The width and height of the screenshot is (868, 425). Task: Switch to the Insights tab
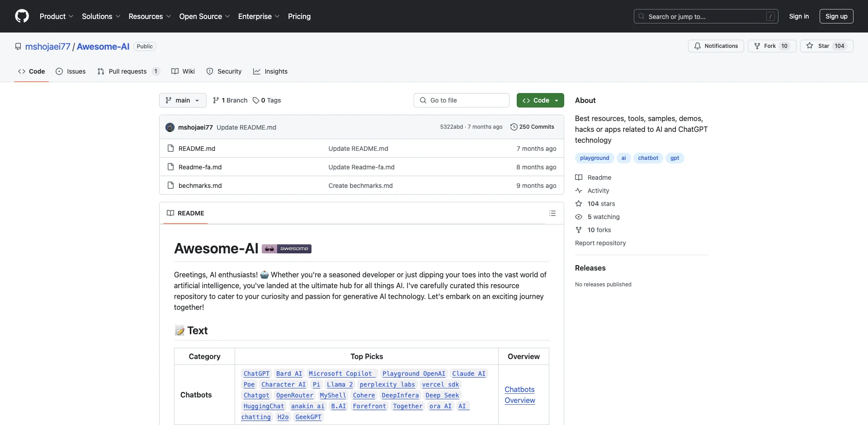point(270,71)
